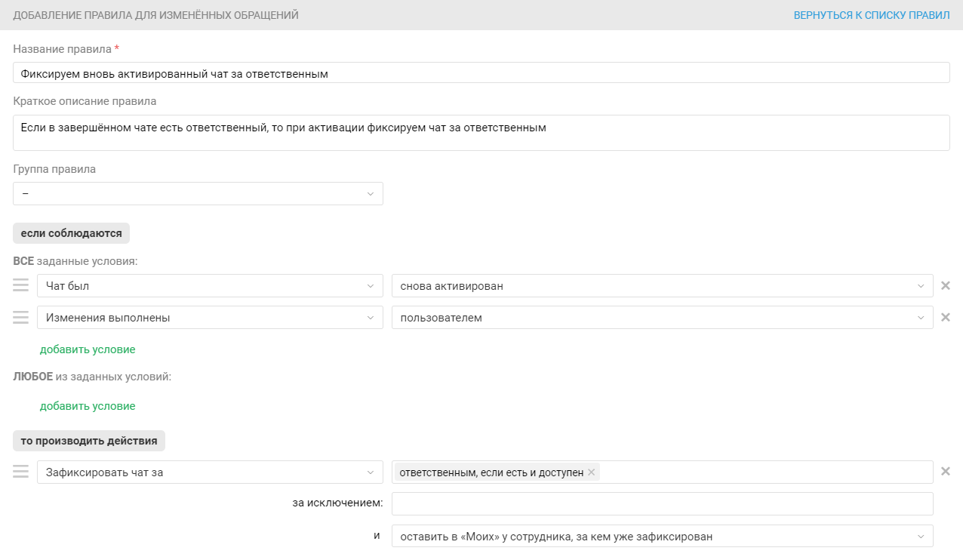Click "добавить условие" under ВСЕ conditions
The image size is (963, 560).
coord(88,349)
